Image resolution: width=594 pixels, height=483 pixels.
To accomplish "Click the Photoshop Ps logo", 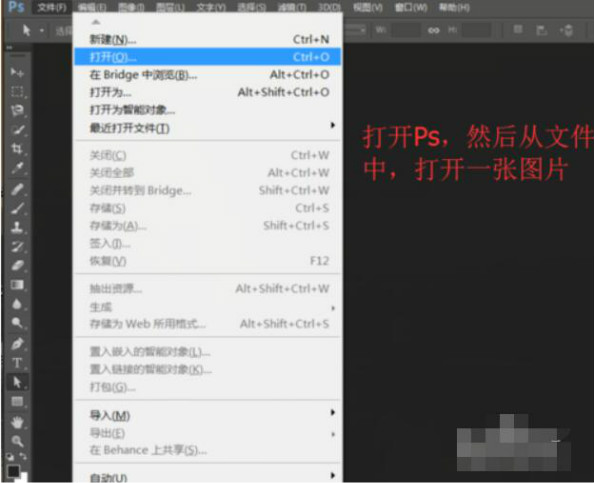I will point(16,7).
